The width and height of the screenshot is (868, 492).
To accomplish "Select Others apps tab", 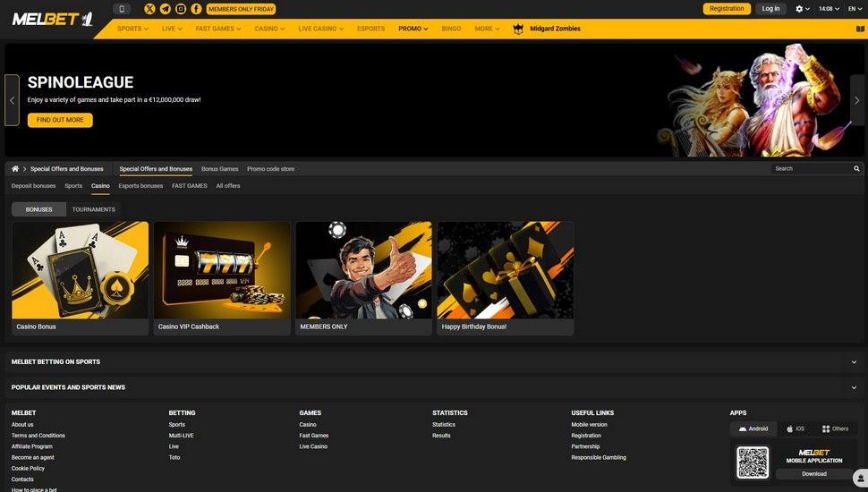I will [x=836, y=428].
